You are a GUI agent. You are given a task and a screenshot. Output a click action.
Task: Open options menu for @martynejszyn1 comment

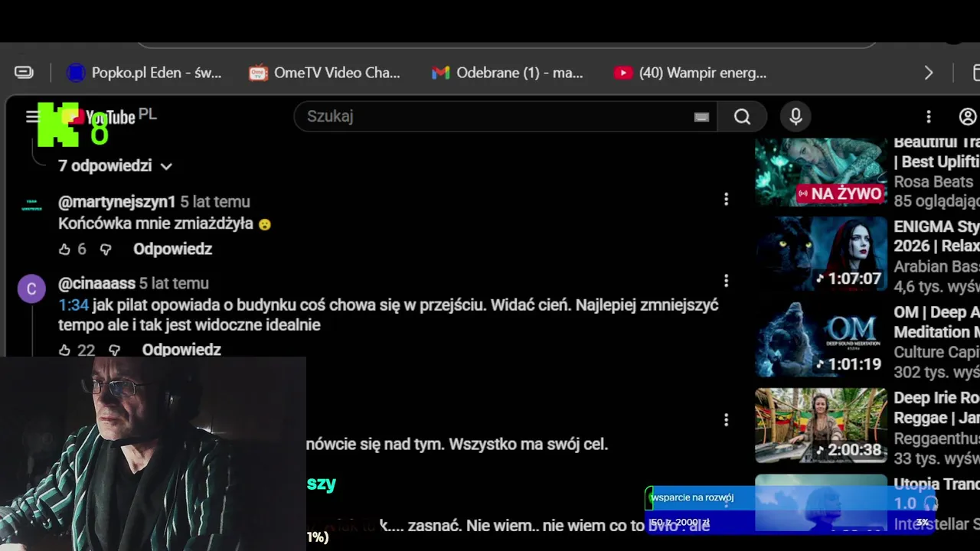point(726,199)
